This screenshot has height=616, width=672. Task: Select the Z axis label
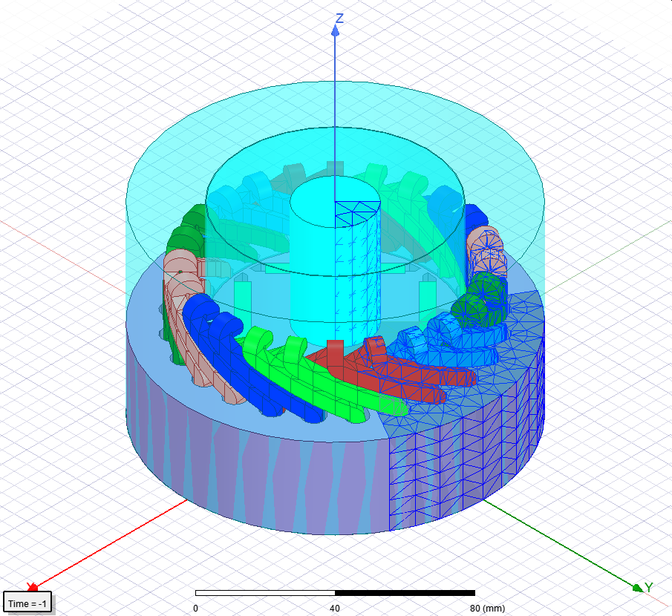[339, 19]
